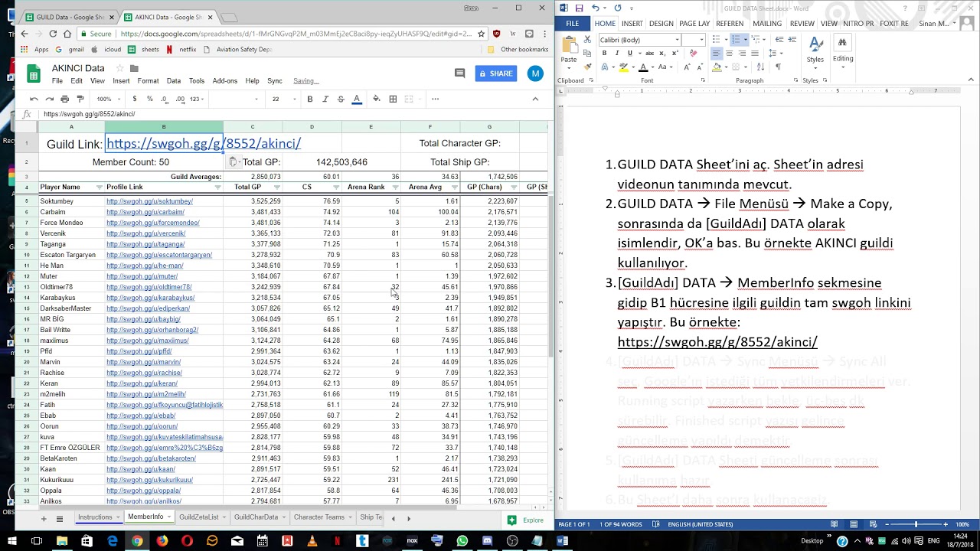Image resolution: width=980 pixels, height=551 pixels.
Task: Toggle filter on Total GP column header
Action: [277, 187]
